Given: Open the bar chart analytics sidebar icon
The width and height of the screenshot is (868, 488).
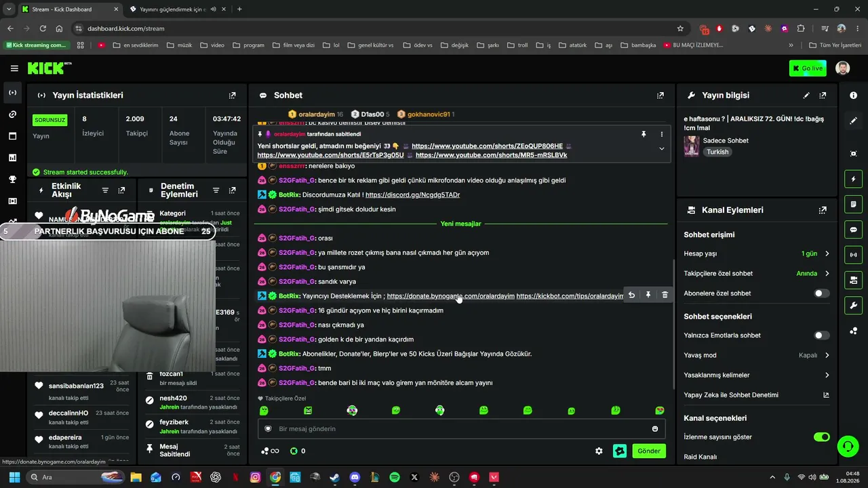Looking at the screenshot, I should click(x=12, y=158).
